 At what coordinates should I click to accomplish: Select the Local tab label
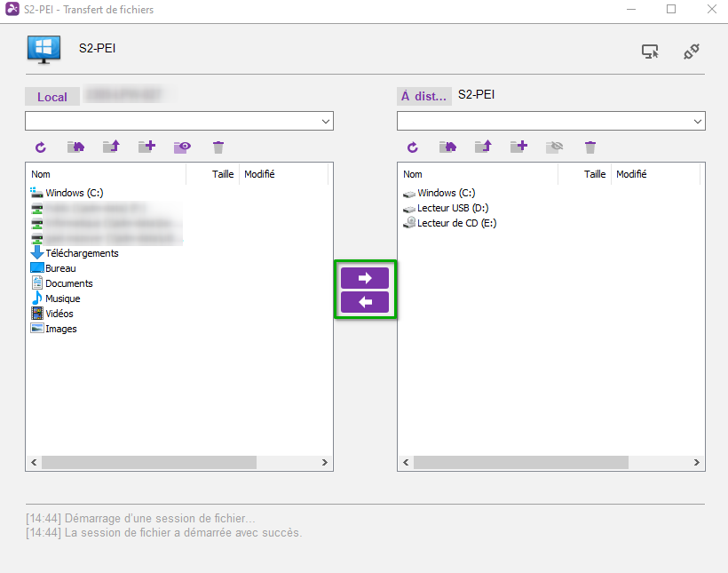click(52, 97)
